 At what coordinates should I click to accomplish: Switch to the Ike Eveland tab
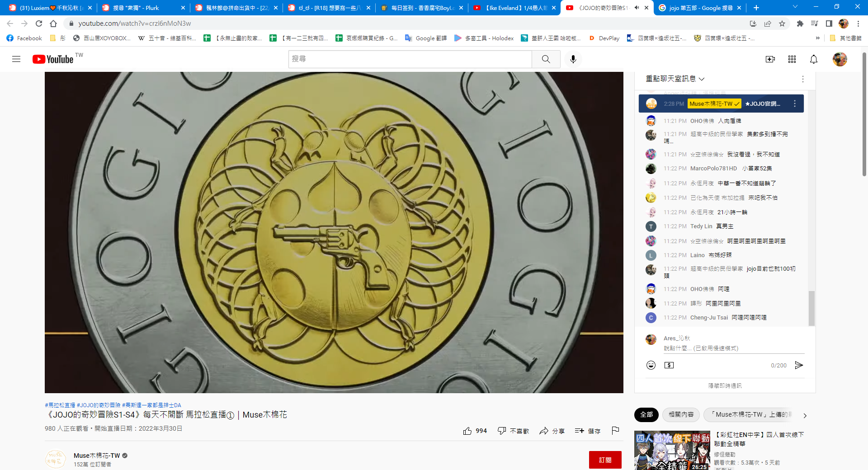(514, 8)
